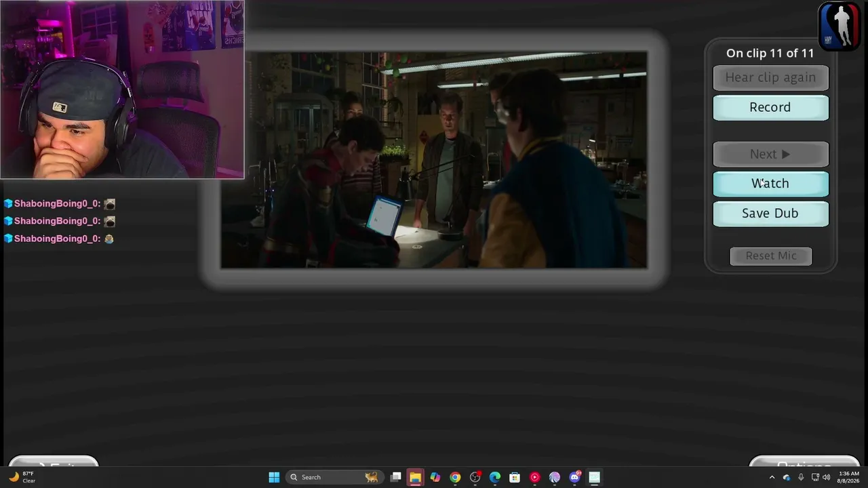Image resolution: width=868 pixels, height=488 pixels.
Task: Open network settings tray icon
Action: pyautogui.click(x=815, y=477)
